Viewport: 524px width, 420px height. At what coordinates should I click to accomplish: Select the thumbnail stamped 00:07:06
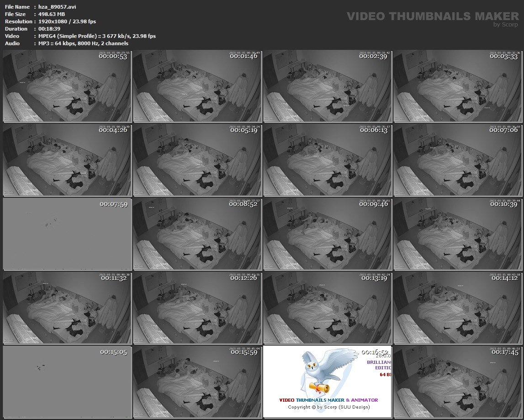[x=457, y=160]
